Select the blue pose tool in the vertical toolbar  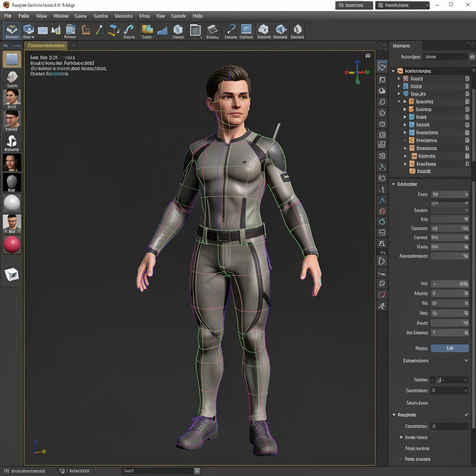point(382,199)
